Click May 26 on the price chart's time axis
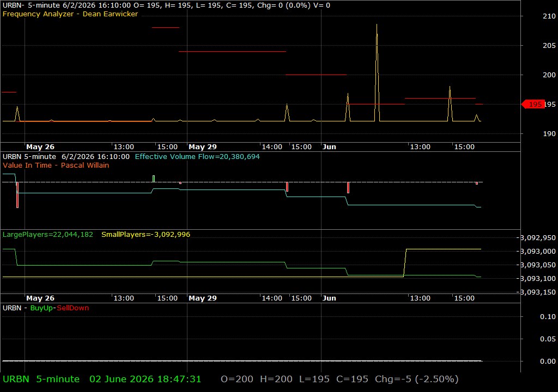The image size is (558, 392). pyautogui.click(x=40, y=147)
